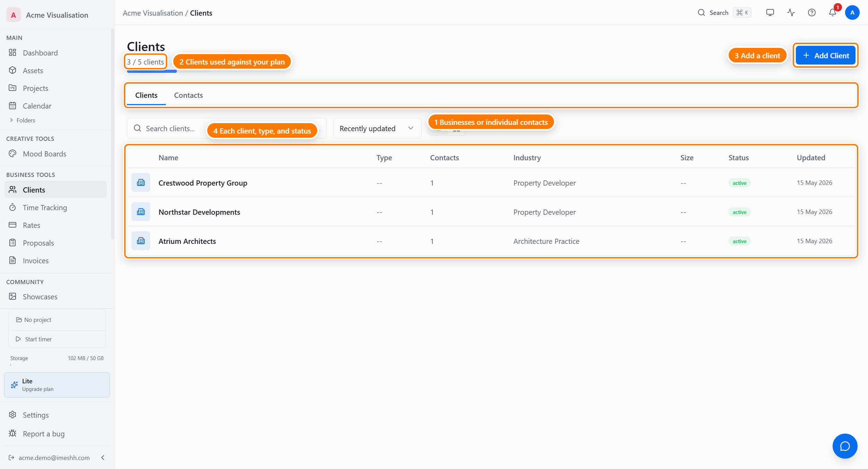Open the Atrium Architects client
The image size is (868, 469).
[x=491, y=241]
